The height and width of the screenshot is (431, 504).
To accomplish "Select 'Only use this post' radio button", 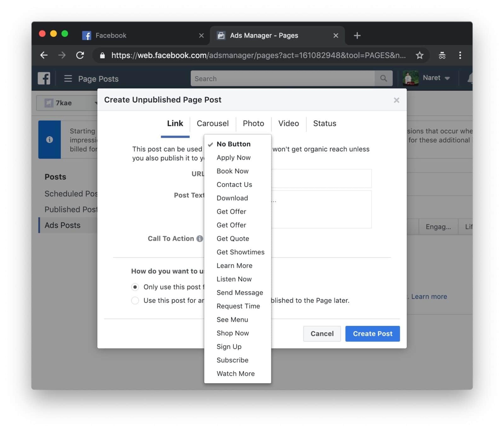I will pos(135,287).
